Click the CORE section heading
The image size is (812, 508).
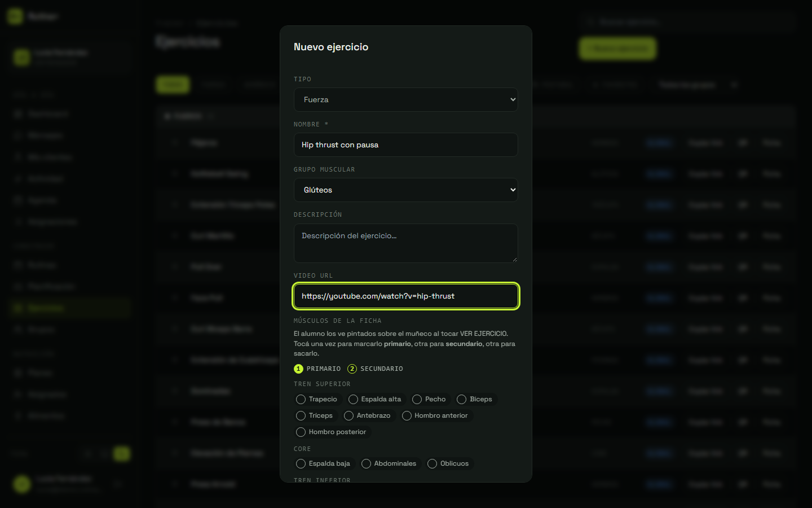(302, 449)
